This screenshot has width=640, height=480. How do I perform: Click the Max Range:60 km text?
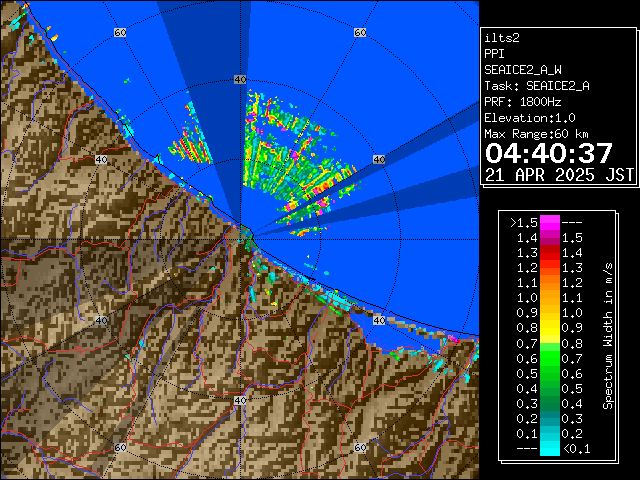(x=536, y=134)
